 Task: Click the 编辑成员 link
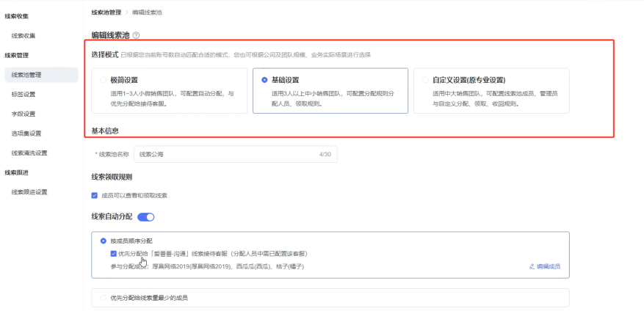(x=548, y=266)
